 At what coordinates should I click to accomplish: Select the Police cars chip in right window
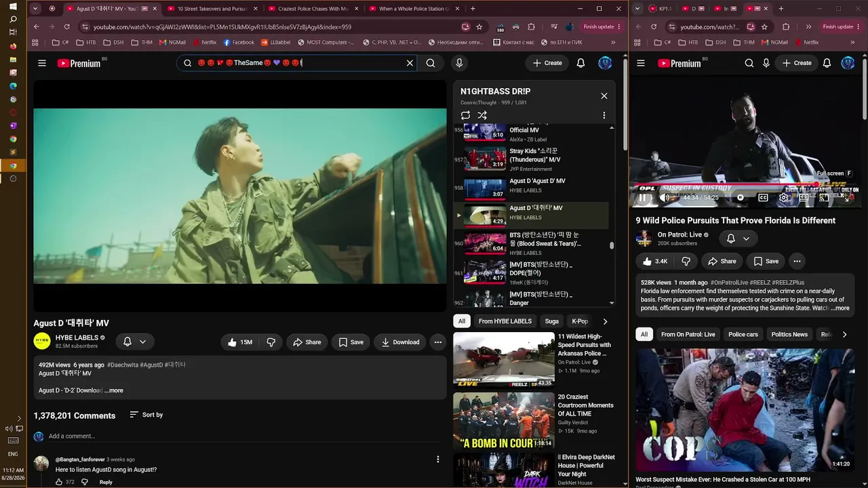[x=743, y=334]
